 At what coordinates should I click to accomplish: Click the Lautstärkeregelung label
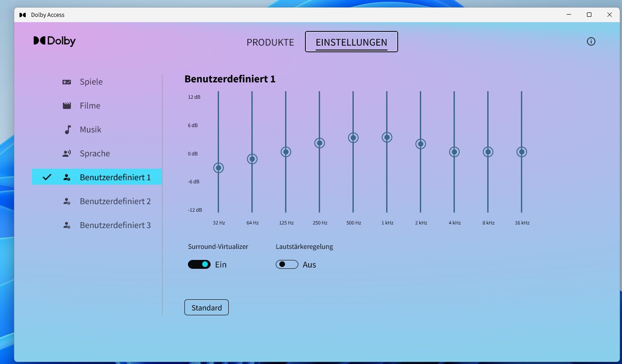click(304, 247)
